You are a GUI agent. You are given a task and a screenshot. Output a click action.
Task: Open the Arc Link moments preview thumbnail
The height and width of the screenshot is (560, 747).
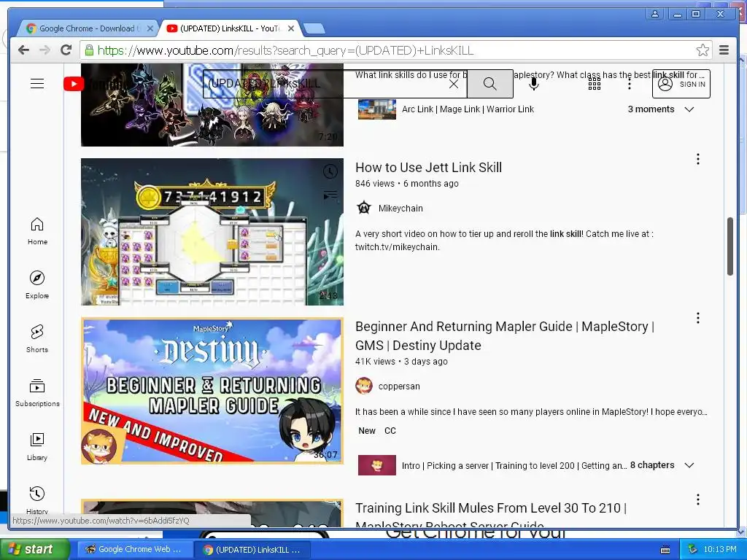pos(377,109)
